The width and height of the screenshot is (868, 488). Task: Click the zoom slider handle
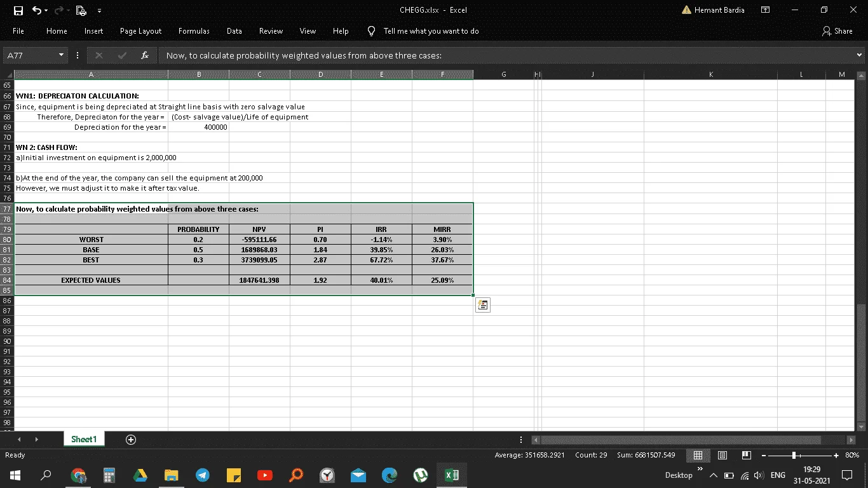click(794, 455)
